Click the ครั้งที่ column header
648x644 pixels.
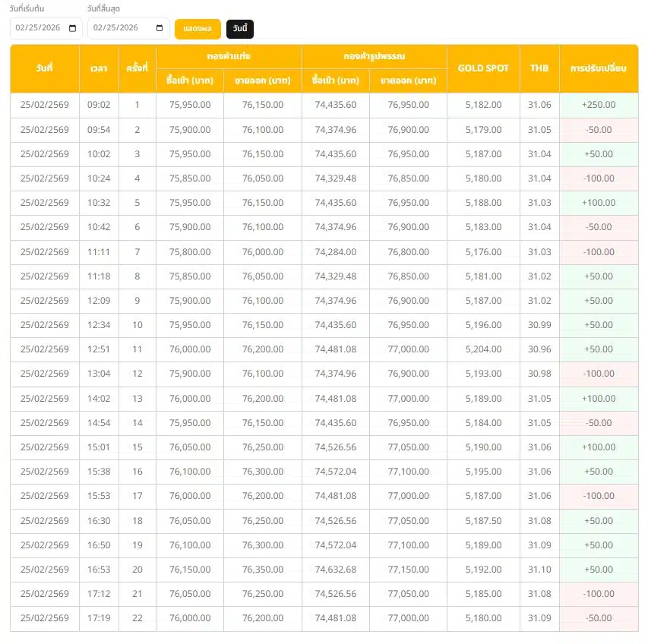[x=137, y=68]
